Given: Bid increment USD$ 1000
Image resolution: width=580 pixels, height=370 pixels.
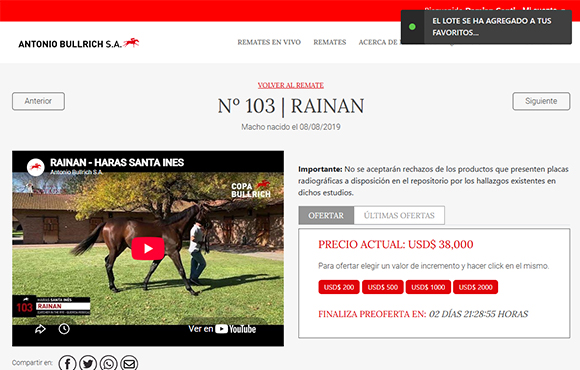Looking at the screenshot, I should [x=428, y=287].
